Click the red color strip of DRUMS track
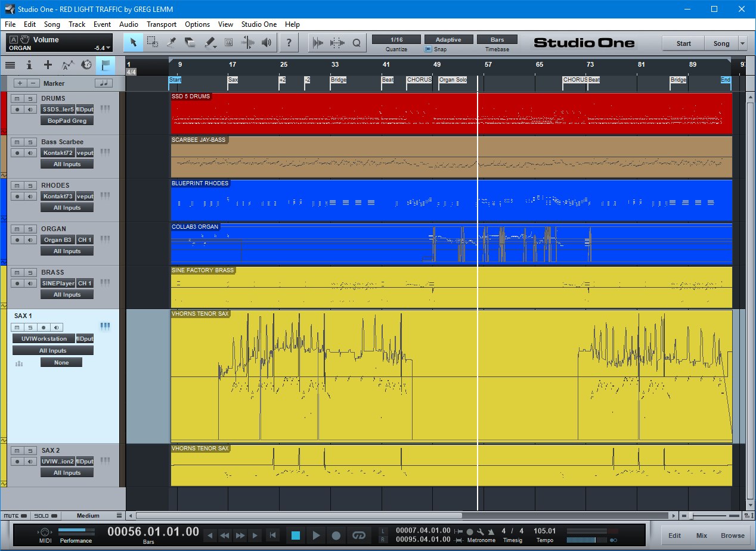756x551 pixels. [3, 113]
